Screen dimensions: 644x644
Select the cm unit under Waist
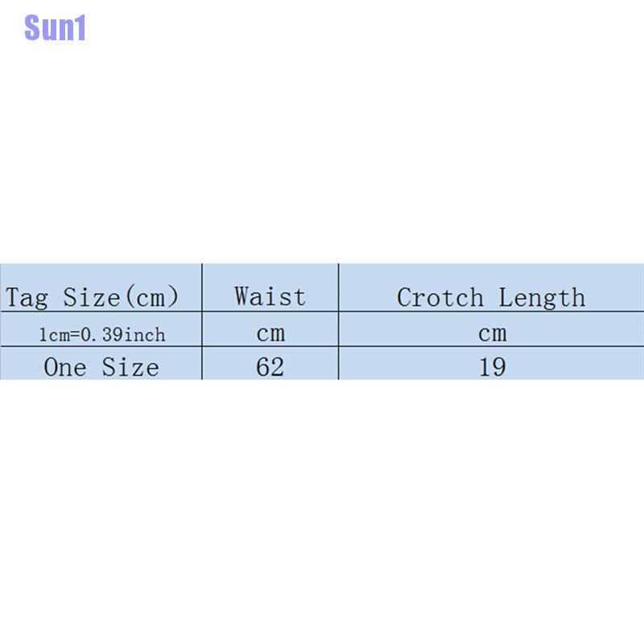click(x=270, y=333)
